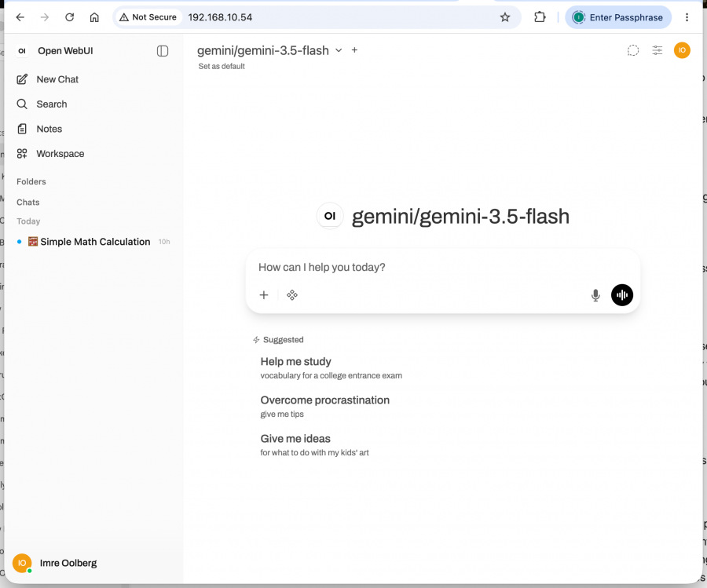Click the Notes document icon

[22, 129]
